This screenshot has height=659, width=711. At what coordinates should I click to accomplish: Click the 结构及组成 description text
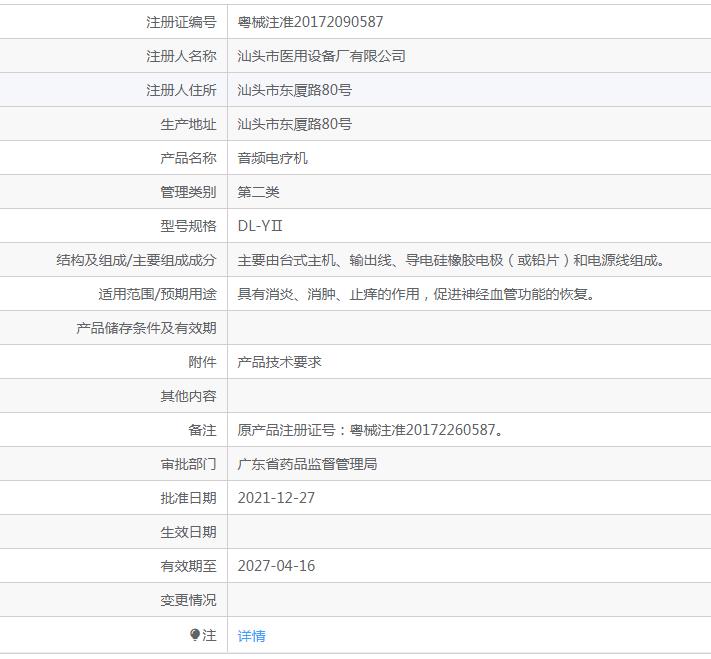pyautogui.click(x=451, y=260)
